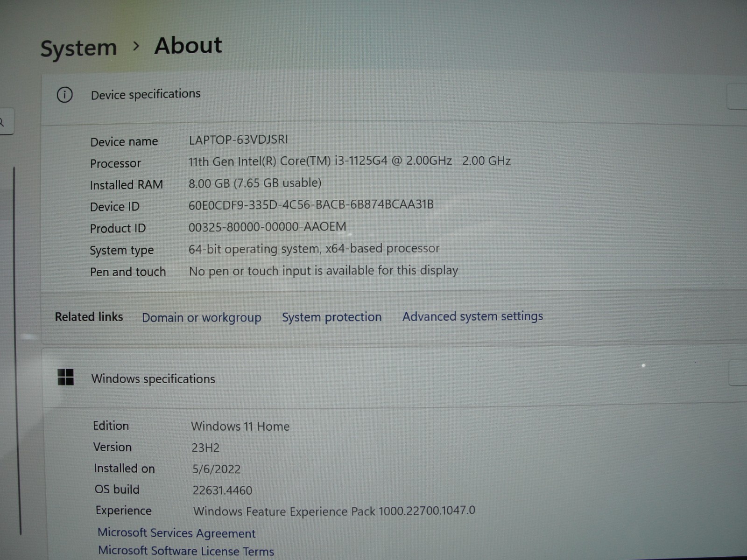The height and width of the screenshot is (560, 747).
Task: Select the 64-bit operating system text
Action: (x=314, y=249)
